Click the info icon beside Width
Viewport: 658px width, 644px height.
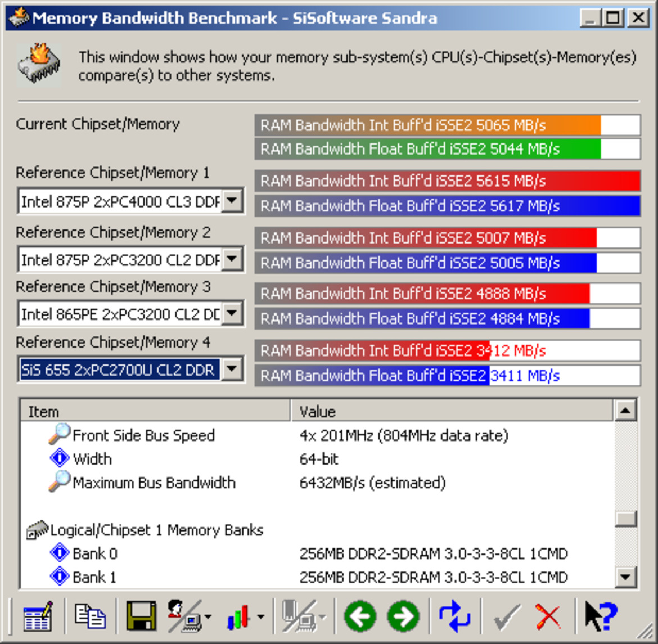coord(60,458)
